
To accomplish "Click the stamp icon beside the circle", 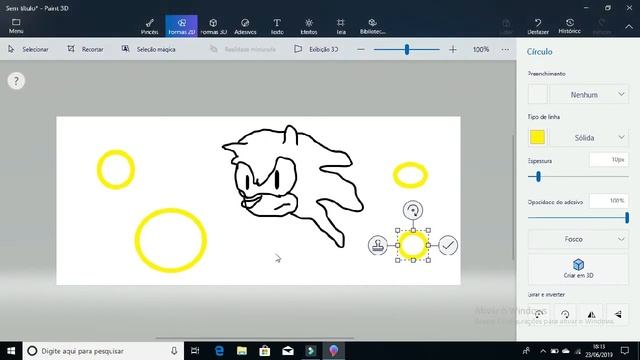I will (x=378, y=245).
